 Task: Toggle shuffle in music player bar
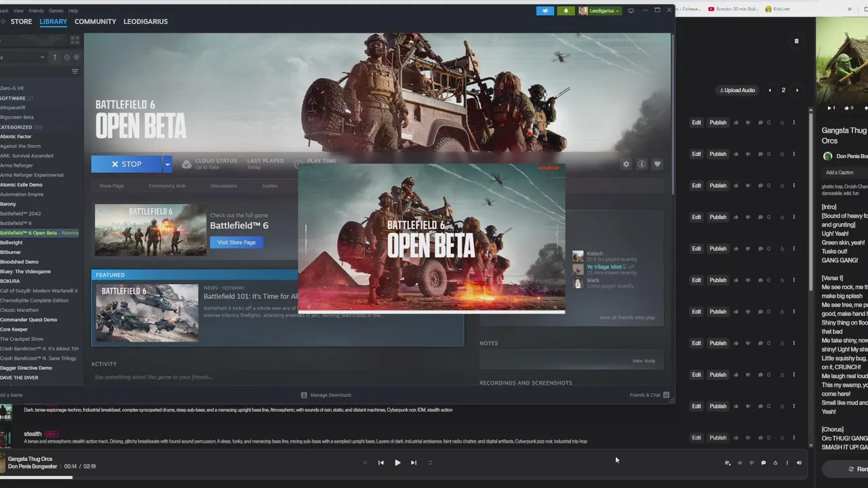364,463
